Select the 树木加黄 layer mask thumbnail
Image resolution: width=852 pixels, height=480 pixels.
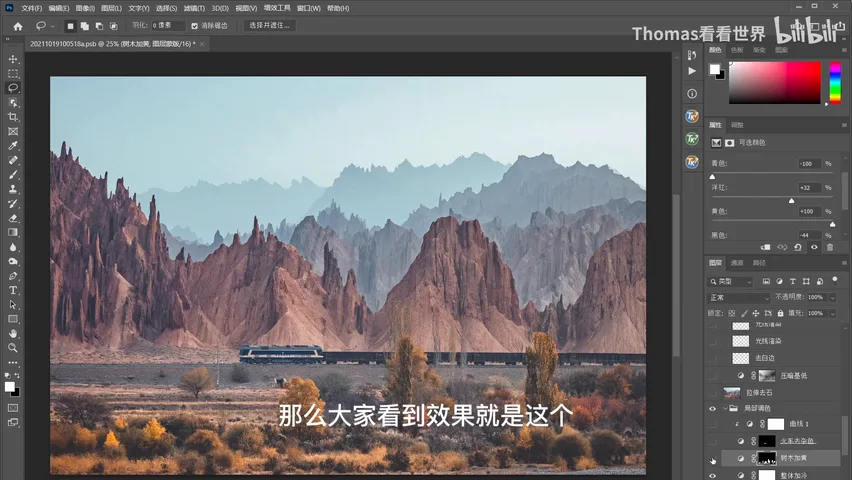click(767, 458)
